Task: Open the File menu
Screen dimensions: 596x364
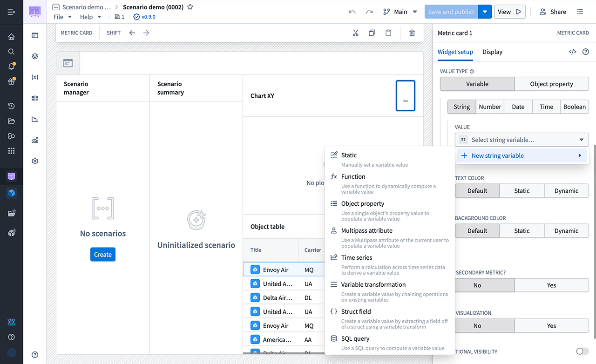Action: [x=62, y=17]
